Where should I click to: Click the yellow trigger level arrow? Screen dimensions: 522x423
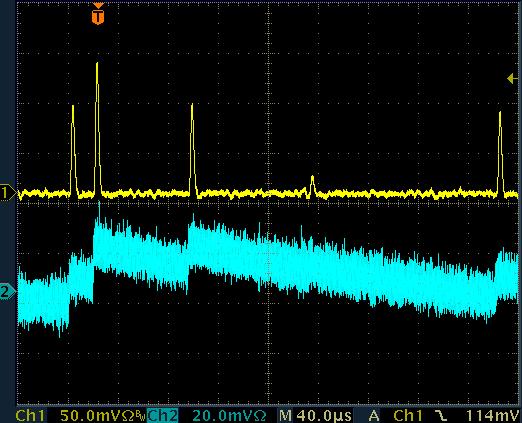tap(512, 79)
